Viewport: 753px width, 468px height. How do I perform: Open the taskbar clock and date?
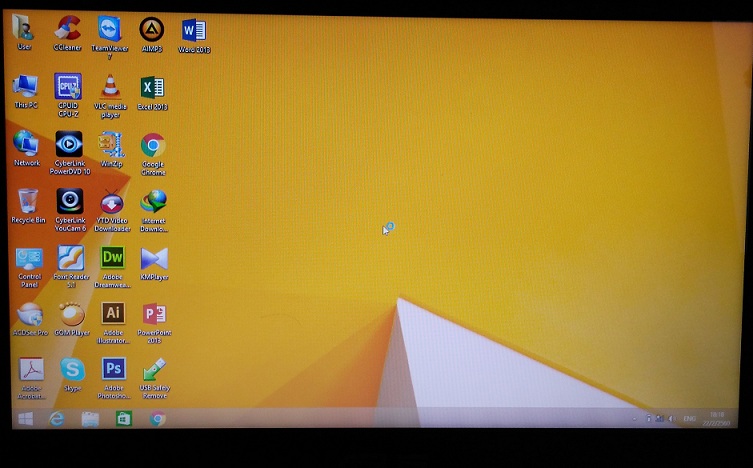click(716, 419)
